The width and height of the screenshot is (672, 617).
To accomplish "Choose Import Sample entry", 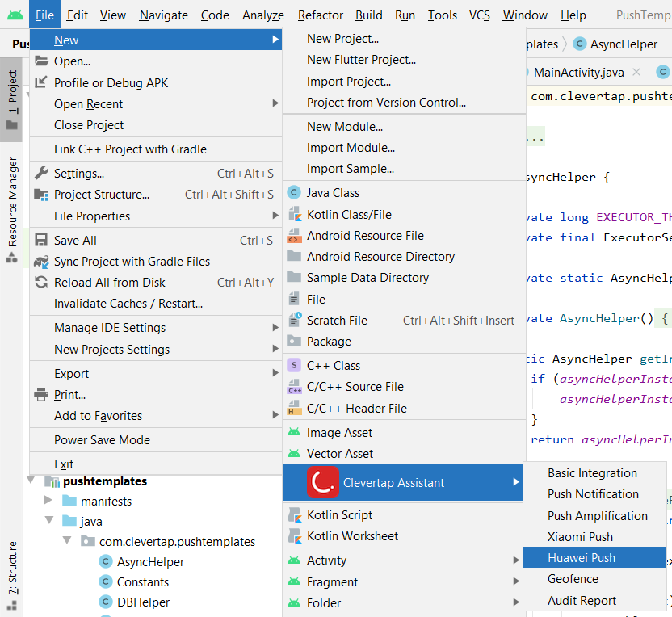I will click(x=404, y=169).
